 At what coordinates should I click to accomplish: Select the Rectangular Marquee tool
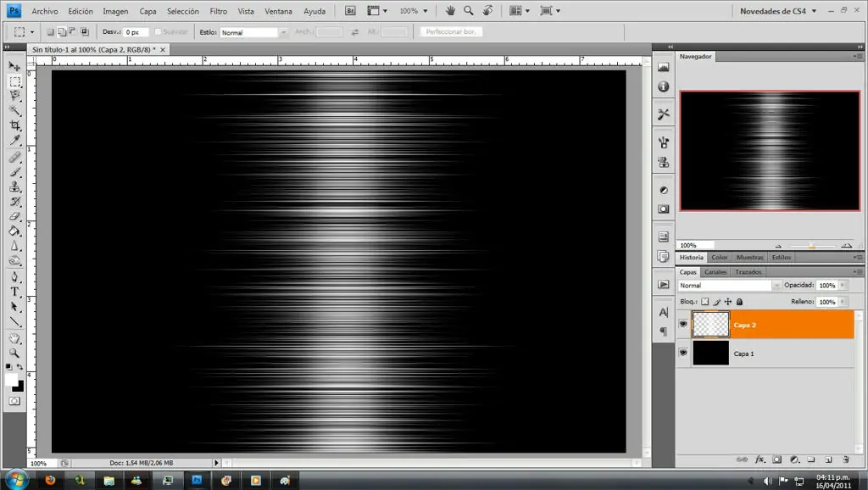(14, 81)
